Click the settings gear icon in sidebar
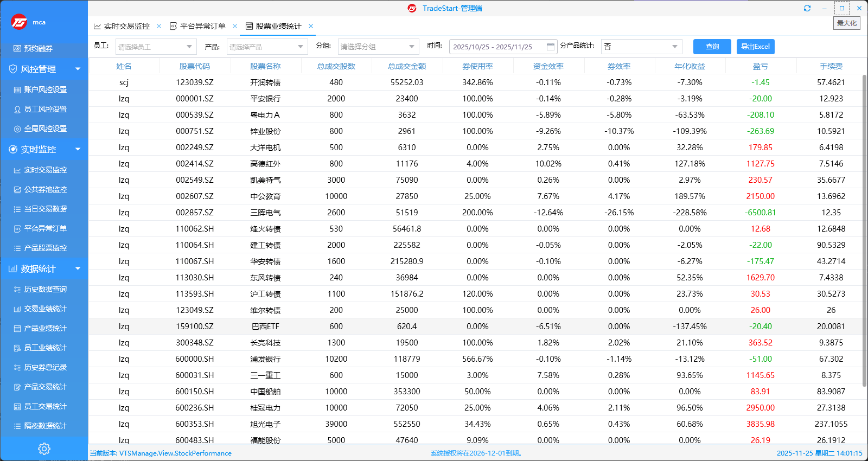868x461 pixels. click(x=44, y=449)
